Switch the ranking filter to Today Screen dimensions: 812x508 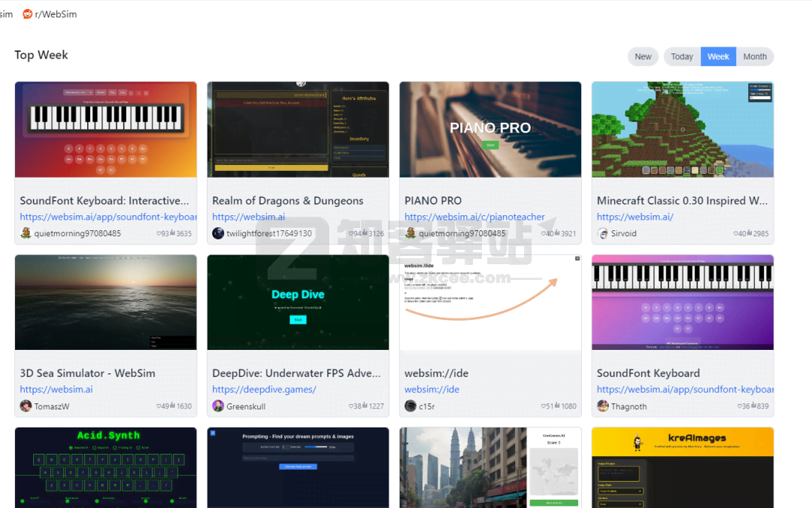(681, 56)
